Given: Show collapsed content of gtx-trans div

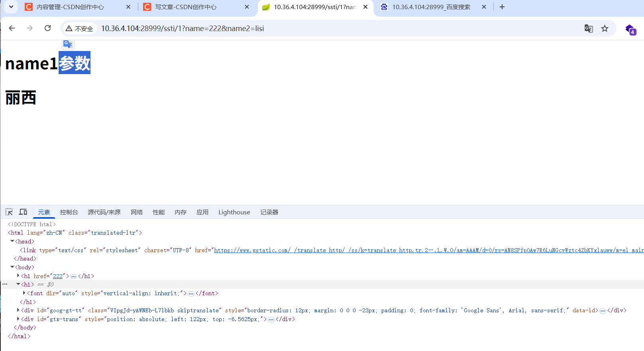Looking at the screenshot, I should 271,320.
